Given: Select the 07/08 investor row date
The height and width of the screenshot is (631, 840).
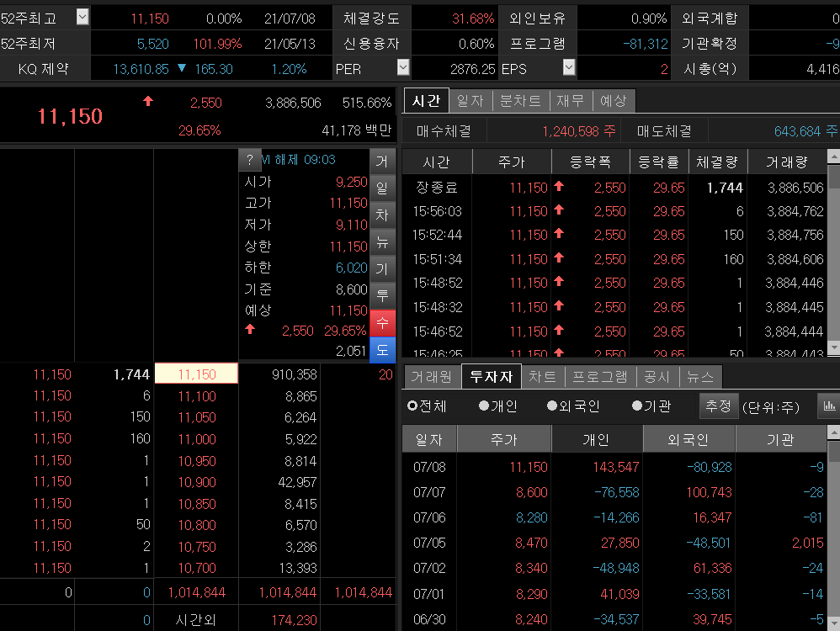Looking at the screenshot, I should point(429,467).
